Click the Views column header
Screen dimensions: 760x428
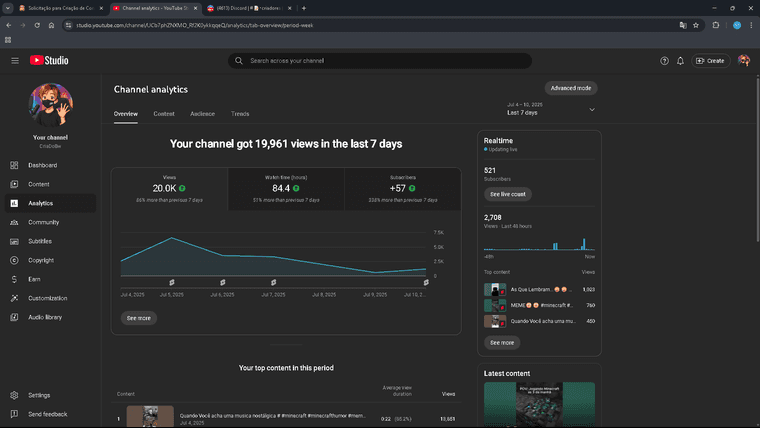448,394
